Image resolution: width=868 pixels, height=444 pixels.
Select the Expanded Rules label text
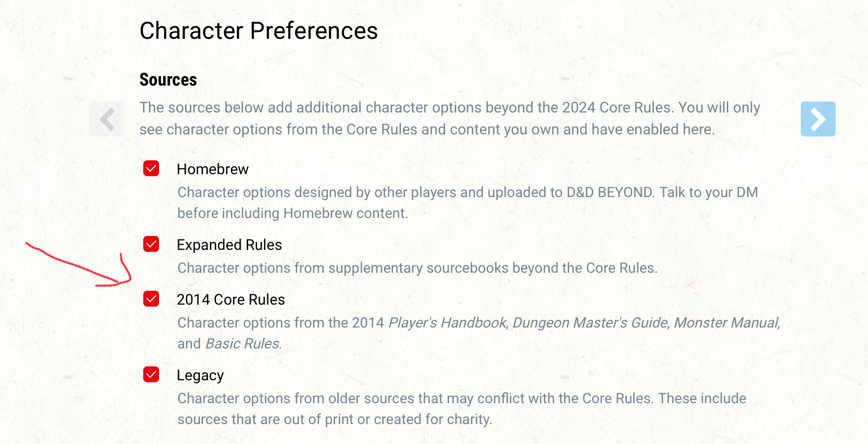click(x=229, y=245)
